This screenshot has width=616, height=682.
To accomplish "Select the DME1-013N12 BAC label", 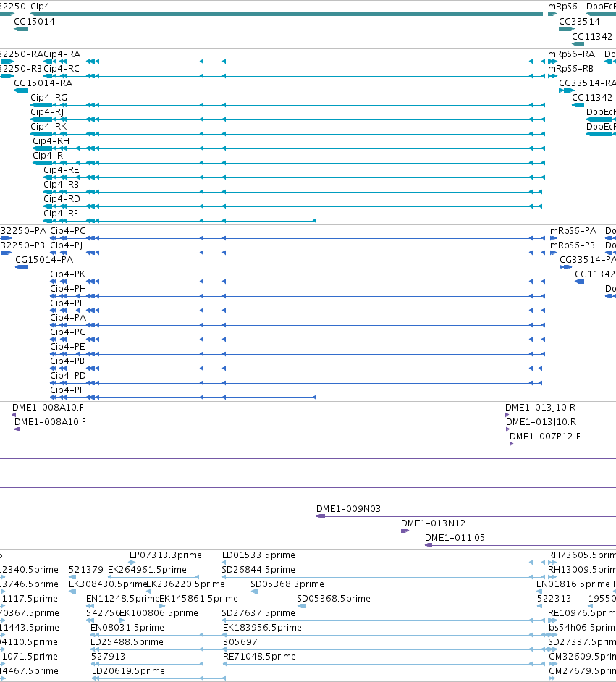I will (433, 523).
